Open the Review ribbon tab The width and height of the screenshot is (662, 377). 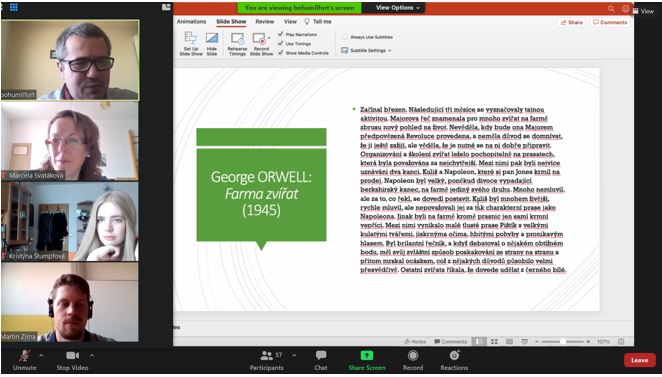click(265, 22)
